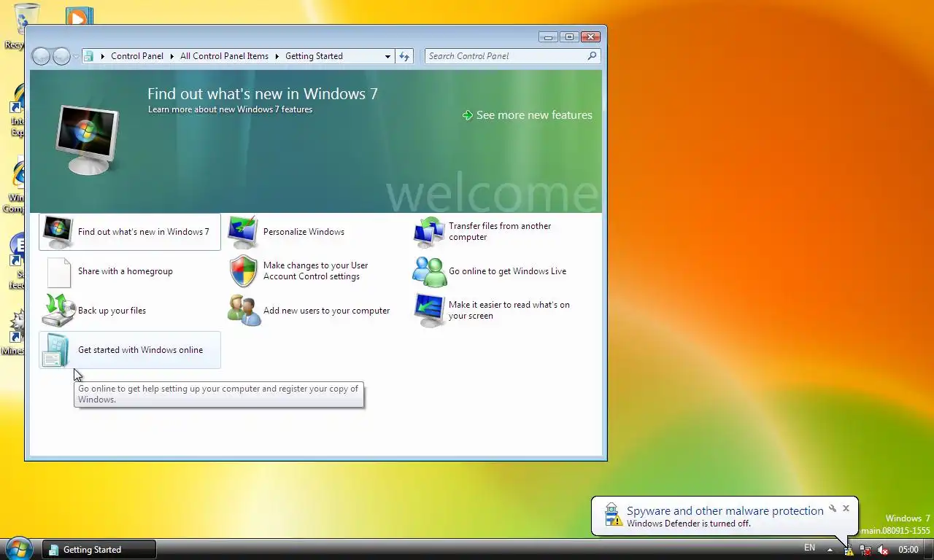Open the address bar history dropdown arrow
The height and width of the screenshot is (560, 934).
tap(387, 56)
